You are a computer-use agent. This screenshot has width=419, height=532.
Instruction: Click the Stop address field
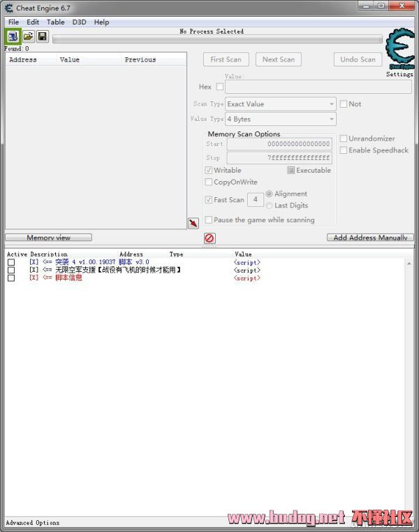[x=279, y=158]
